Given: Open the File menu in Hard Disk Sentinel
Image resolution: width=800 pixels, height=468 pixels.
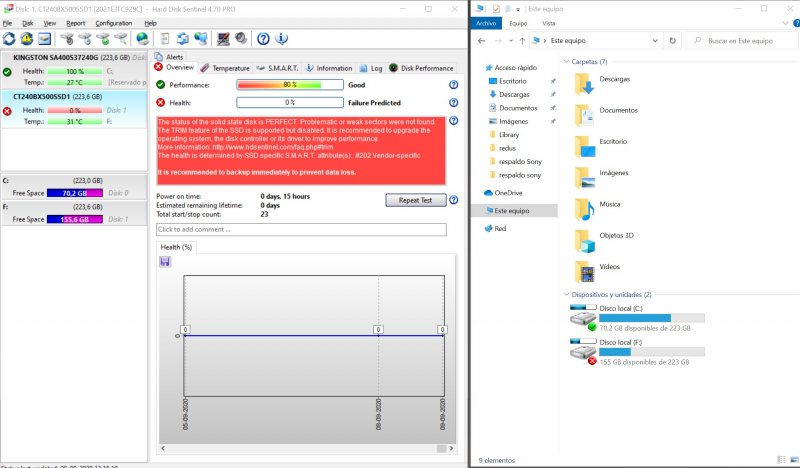Looking at the screenshot, I should tap(7, 23).
